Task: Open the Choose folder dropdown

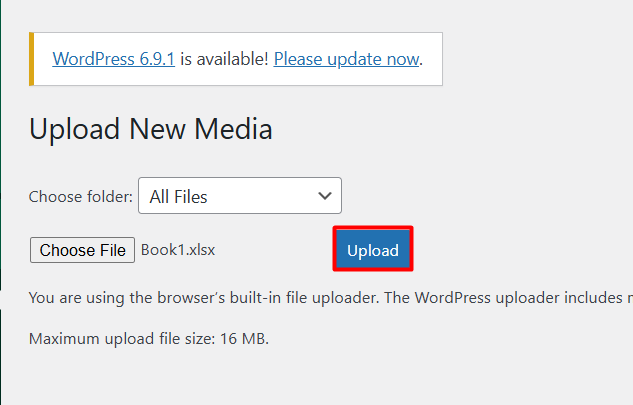Action: coord(239,196)
